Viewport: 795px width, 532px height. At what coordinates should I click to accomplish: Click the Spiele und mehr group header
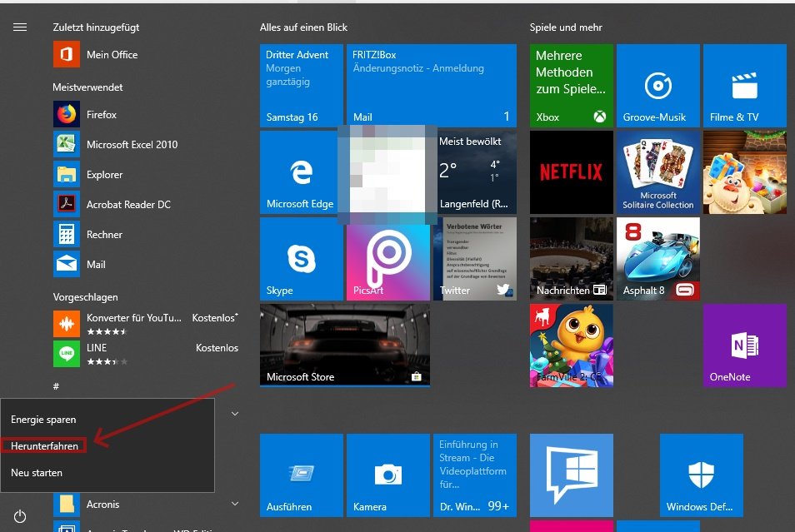pos(566,27)
